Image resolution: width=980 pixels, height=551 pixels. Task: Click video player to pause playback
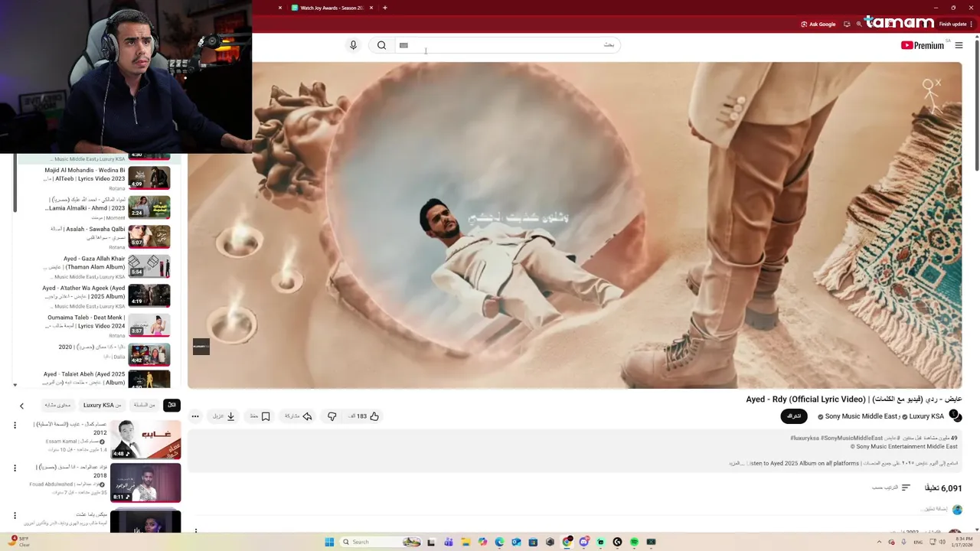pyautogui.click(x=575, y=225)
